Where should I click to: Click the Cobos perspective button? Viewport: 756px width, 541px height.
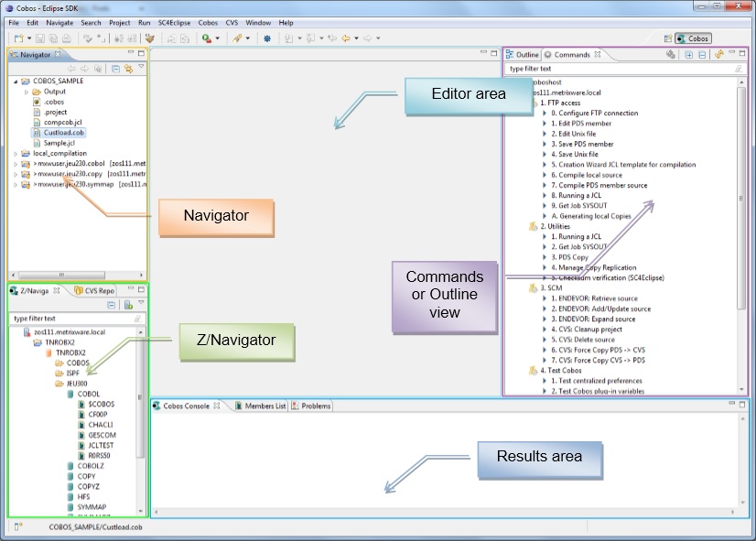coord(693,38)
